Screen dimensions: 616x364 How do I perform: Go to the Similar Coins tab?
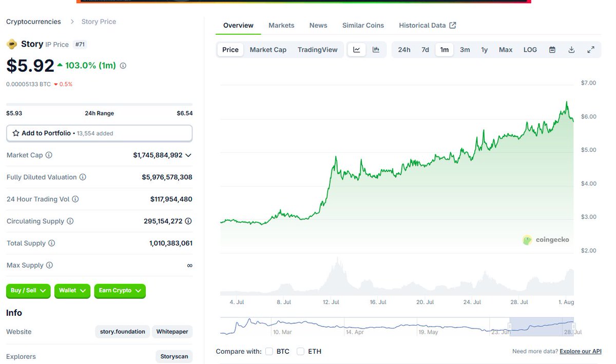[363, 25]
